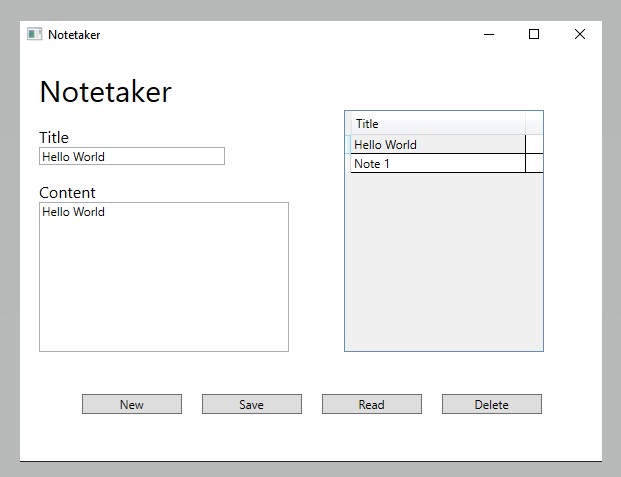The width and height of the screenshot is (621, 477).
Task: Close the Notetaker window
Action: click(x=579, y=34)
